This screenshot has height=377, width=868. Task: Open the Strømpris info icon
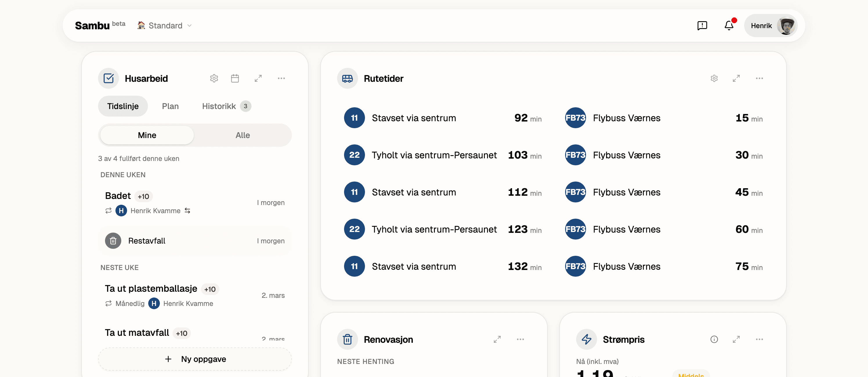coord(714,339)
